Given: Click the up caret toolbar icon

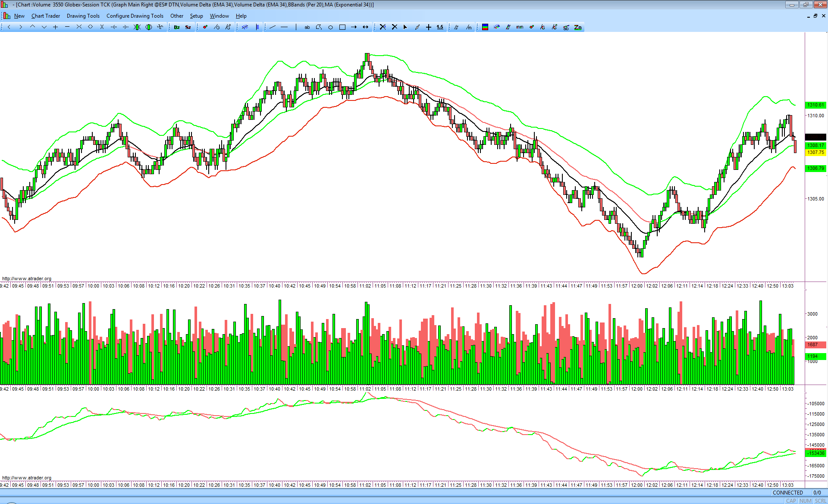Looking at the screenshot, I should pos(32,27).
